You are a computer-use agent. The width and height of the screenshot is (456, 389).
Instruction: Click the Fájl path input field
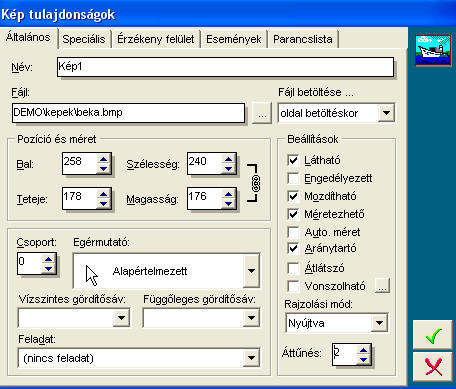click(128, 113)
